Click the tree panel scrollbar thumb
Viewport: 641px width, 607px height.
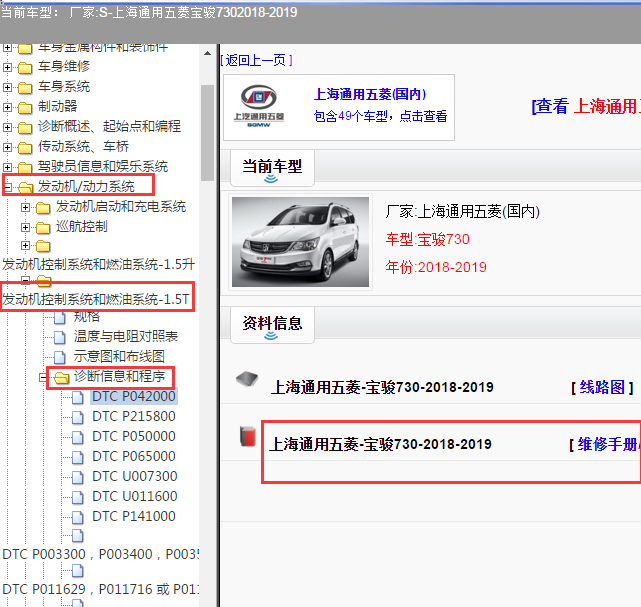point(207,132)
